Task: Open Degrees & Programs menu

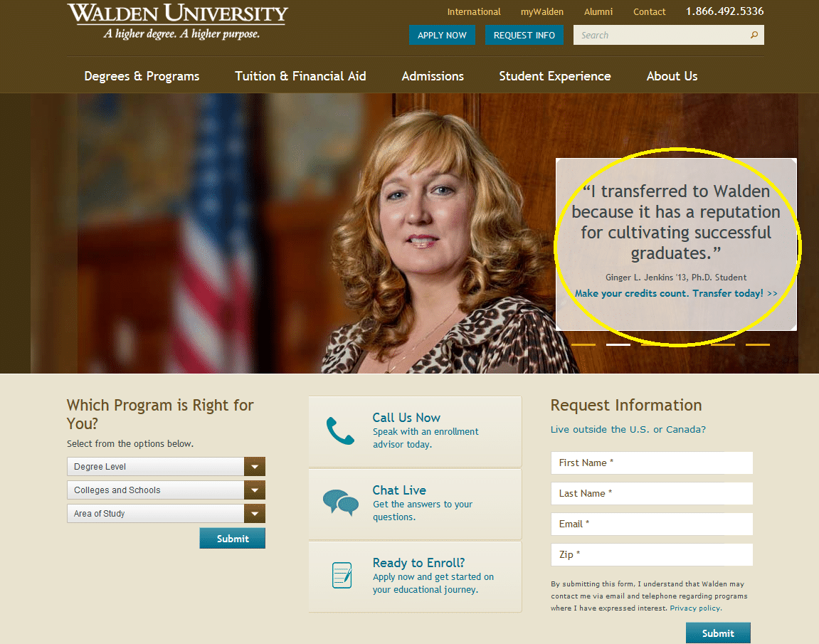Action: (x=142, y=76)
